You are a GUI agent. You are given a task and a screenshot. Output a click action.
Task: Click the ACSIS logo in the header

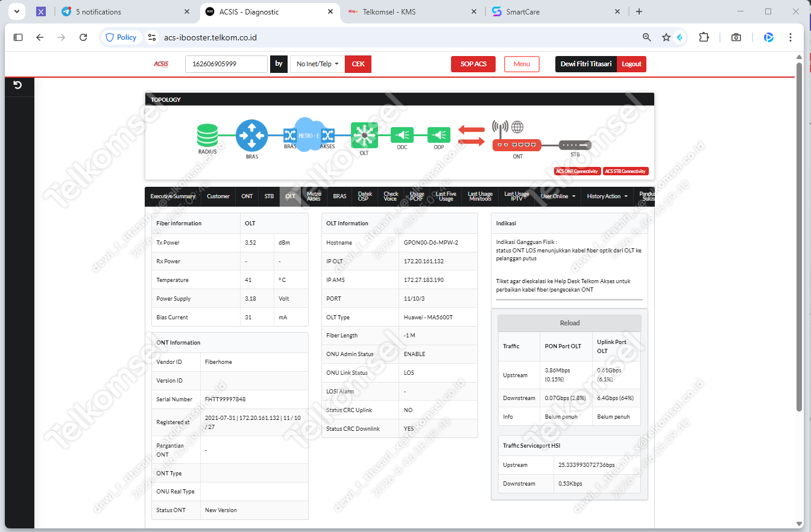pyautogui.click(x=161, y=64)
